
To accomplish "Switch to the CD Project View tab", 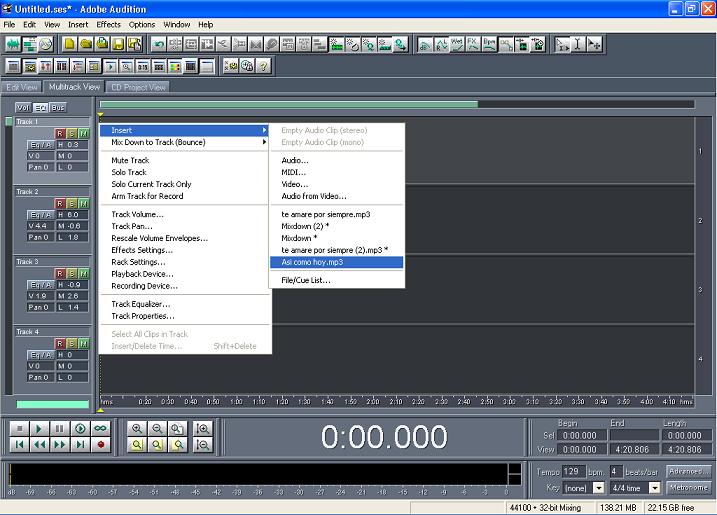I will tap(138, 87).
